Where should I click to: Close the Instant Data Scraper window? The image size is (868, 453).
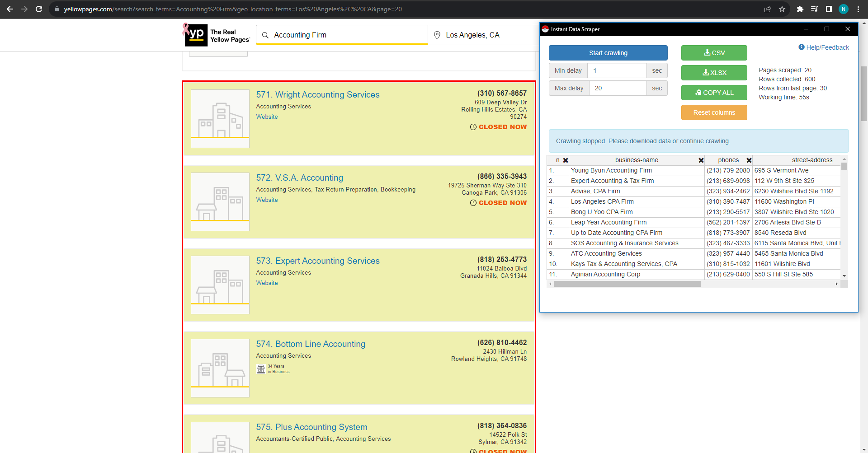pos(848,29)
